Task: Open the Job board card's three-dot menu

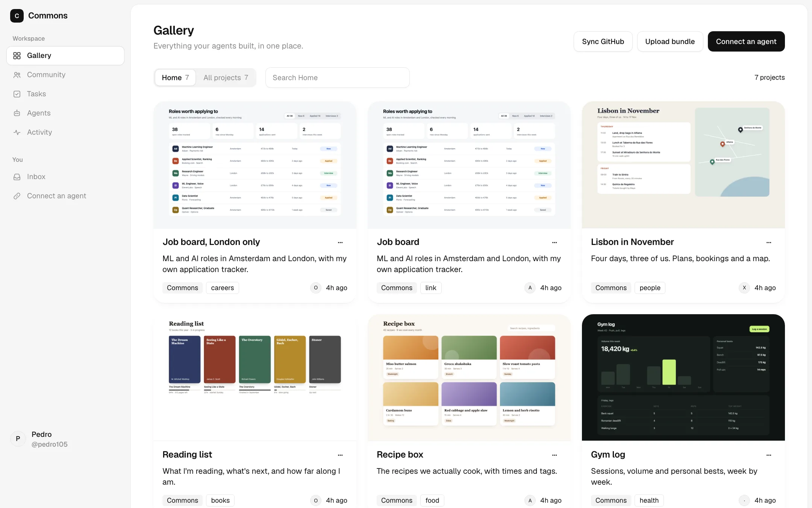Action: 554,242
